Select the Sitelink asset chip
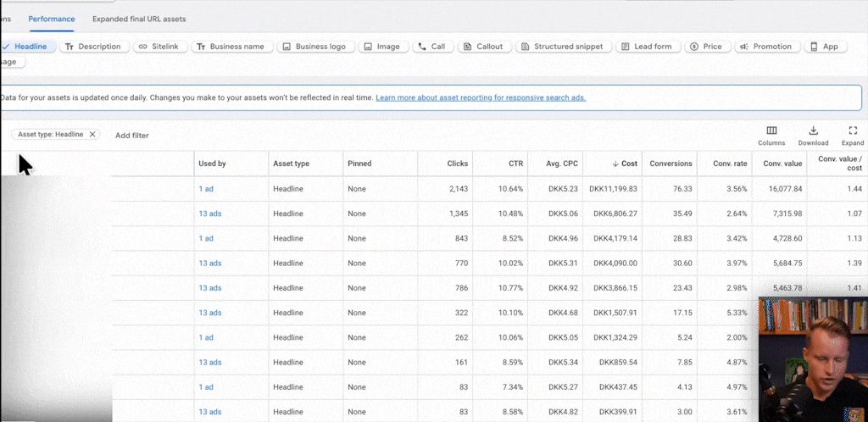Image resolution: width=868 pixels, height=422 pixels. 159,47
